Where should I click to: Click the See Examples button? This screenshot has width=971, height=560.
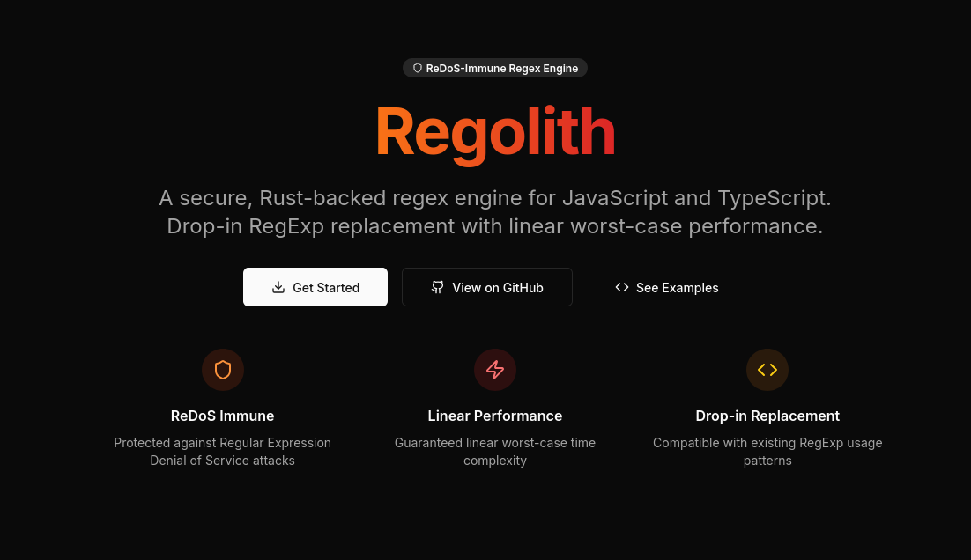[666, 287]
